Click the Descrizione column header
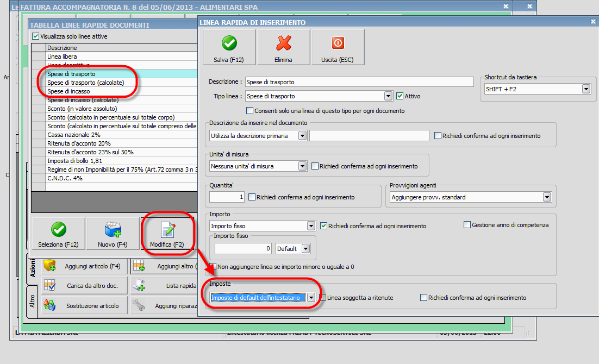This screenshot has height=364, width=599. [121, 48]
